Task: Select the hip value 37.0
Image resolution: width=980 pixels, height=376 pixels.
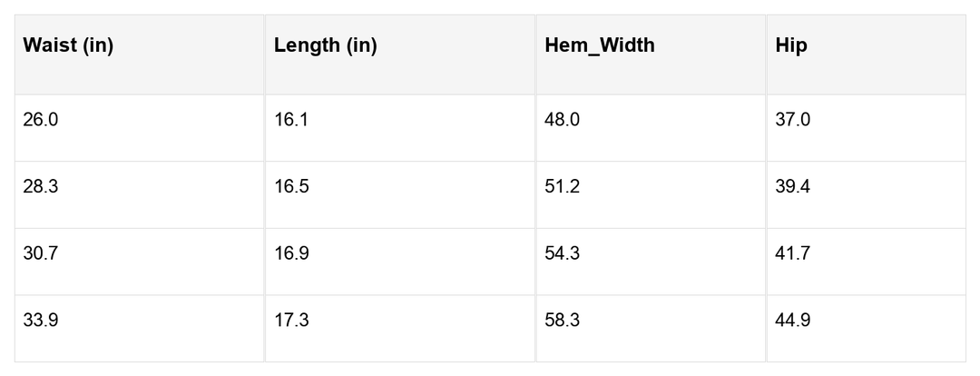Action: (x=793, y=120)
